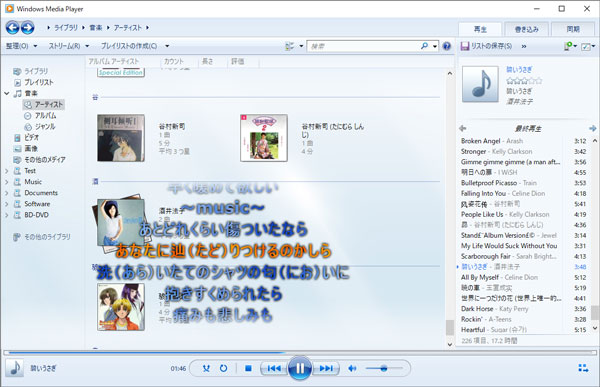Open the view options icon
This screenshot has width=600, height=387.
290,46
